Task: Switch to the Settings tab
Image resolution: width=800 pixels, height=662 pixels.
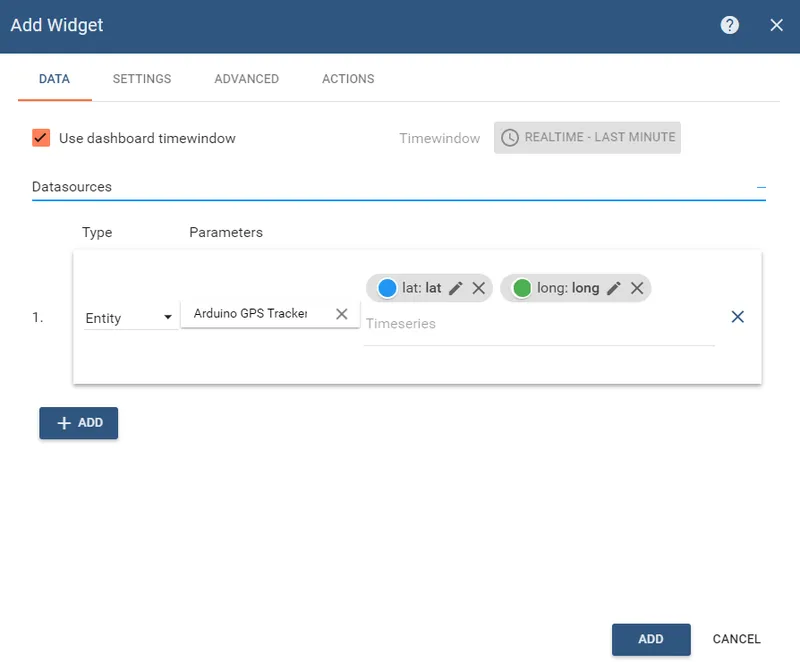Action: click(x=141, y=79)
